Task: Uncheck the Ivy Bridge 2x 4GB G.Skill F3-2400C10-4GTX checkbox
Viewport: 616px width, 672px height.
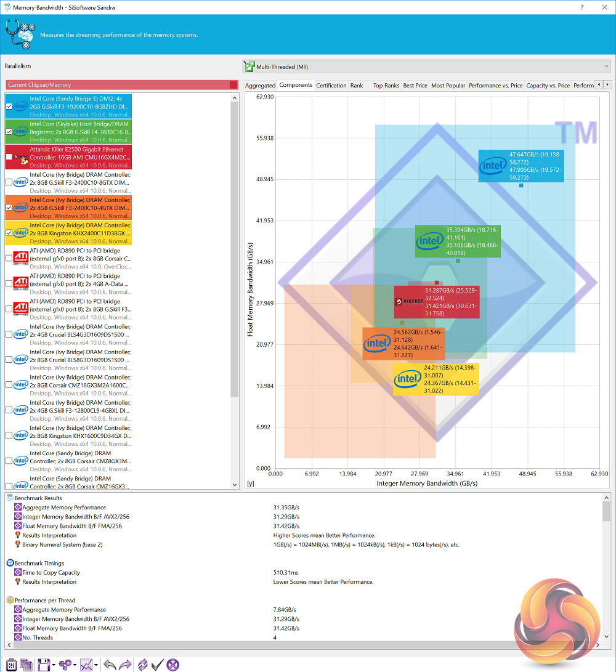Action: tap(9, 208)
